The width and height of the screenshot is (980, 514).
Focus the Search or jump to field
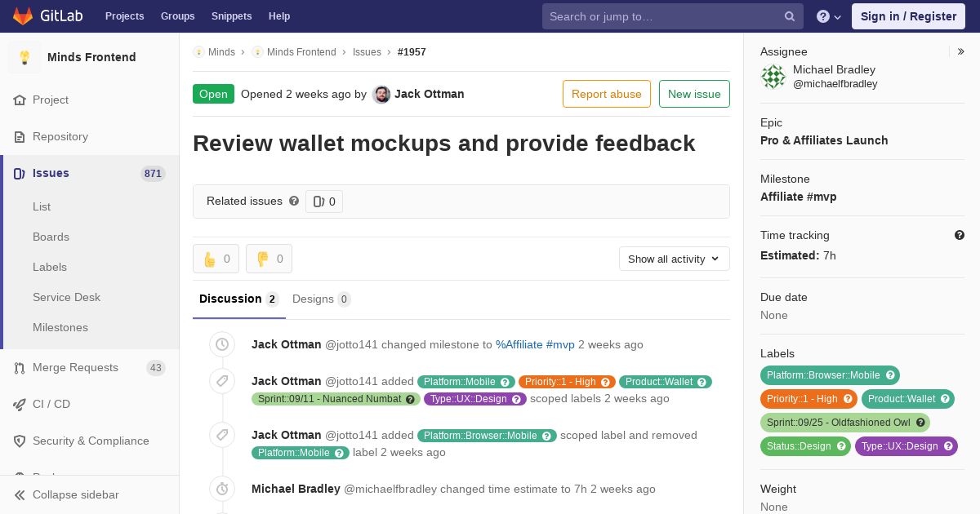[x=673, y=16]
